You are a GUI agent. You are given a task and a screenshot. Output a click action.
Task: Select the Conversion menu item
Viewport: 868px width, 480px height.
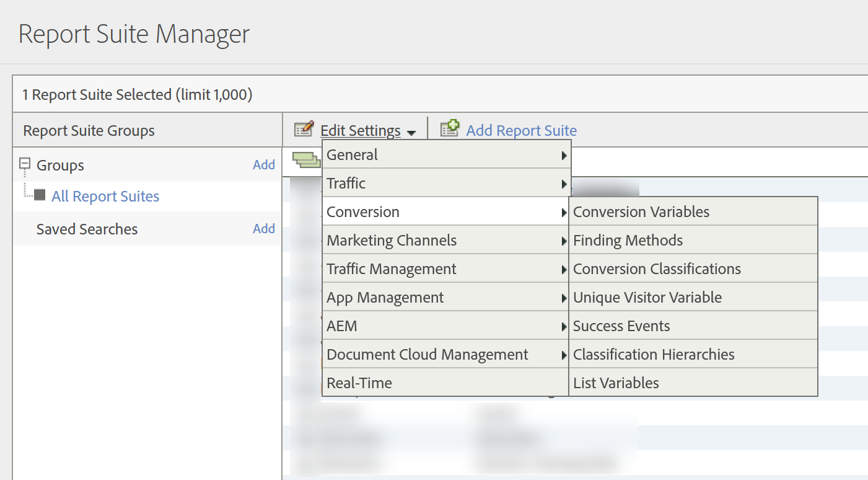pyautogui.click(x=446, y=211)
